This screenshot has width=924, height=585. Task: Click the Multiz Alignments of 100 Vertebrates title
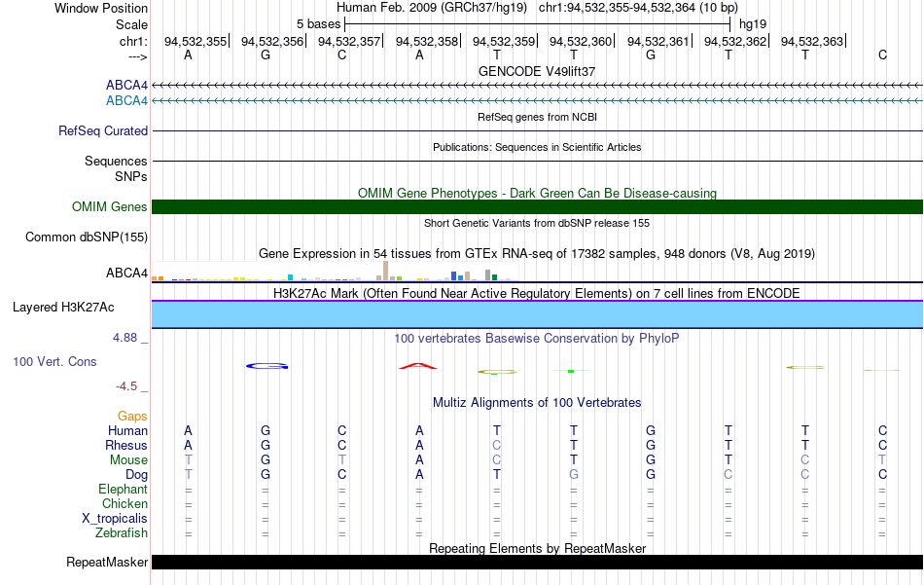point(537,403)
